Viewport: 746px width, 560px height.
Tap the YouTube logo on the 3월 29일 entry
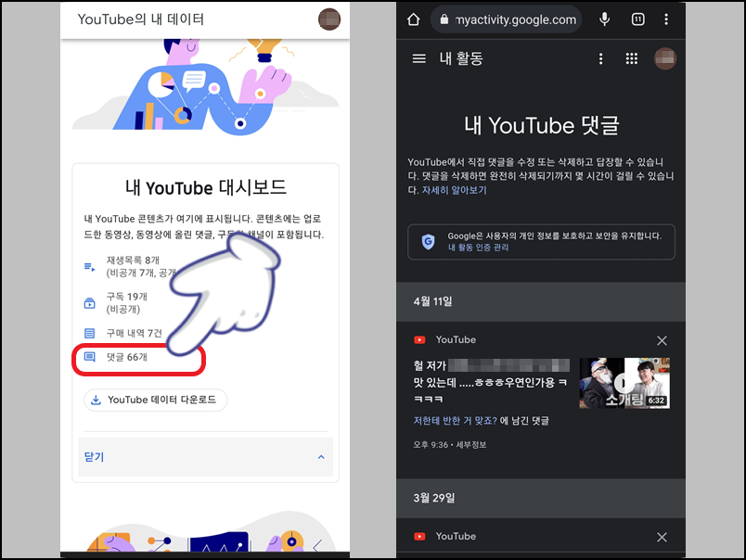tap(419, 536)
